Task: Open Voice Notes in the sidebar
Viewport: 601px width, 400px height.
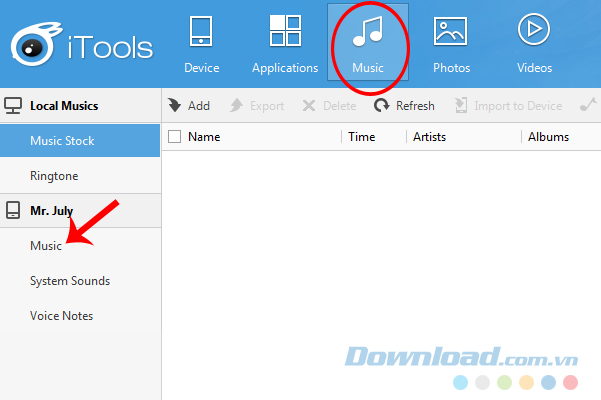Action: click(x=80, y=316)
